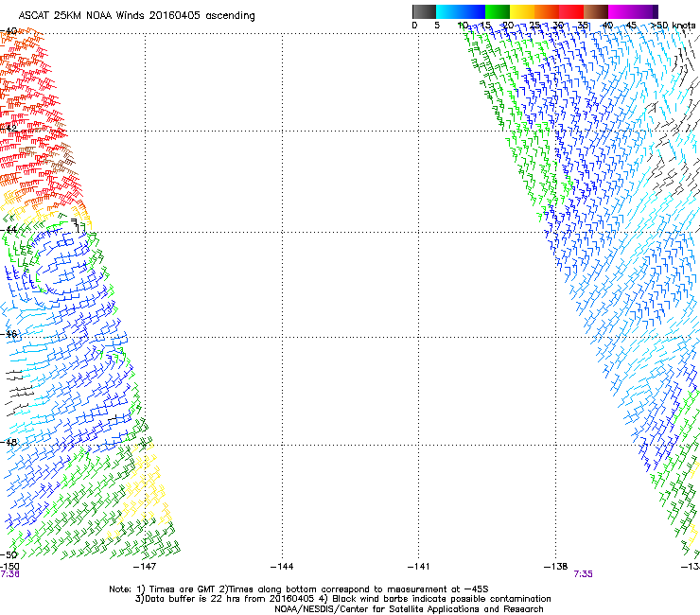Click the "-42" latitude label

[x=8, y=128]
